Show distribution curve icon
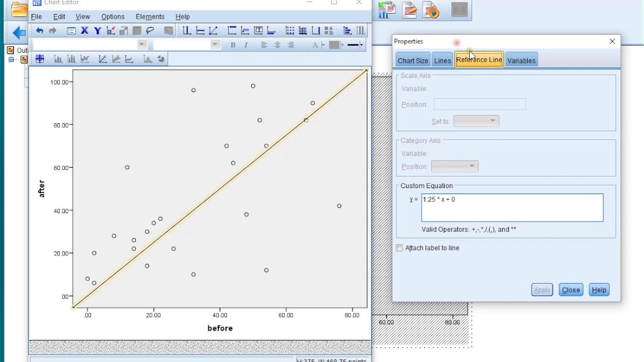Viewport: 644px width, 362px height. 147,59
